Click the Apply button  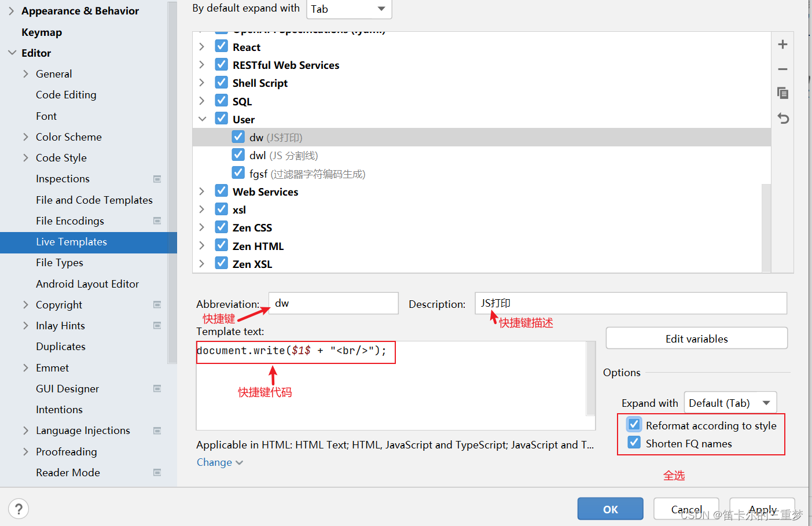(x=762, y=509)
